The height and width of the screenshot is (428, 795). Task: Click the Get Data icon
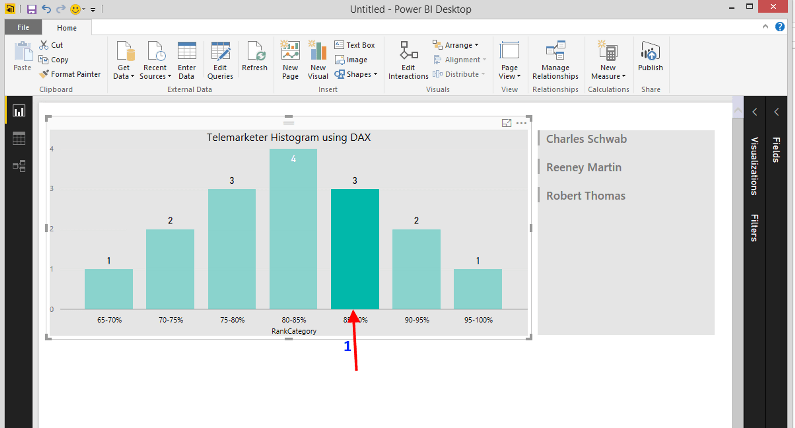tap(125, 52)
